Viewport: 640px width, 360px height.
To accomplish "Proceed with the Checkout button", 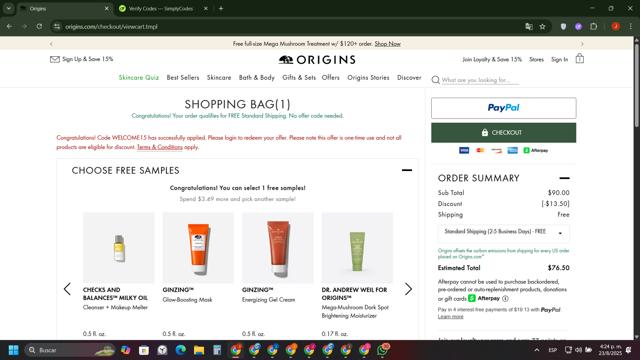I will point(503,133).
